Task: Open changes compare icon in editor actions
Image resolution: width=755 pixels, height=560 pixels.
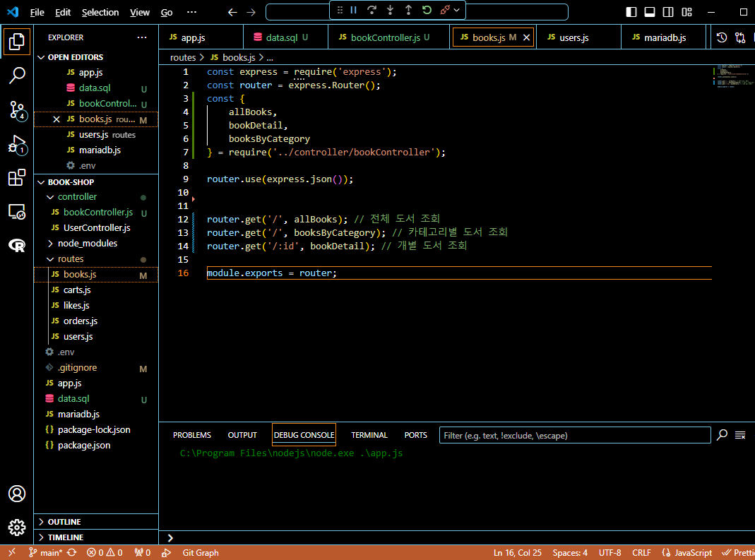Action: tap(740, 37)
